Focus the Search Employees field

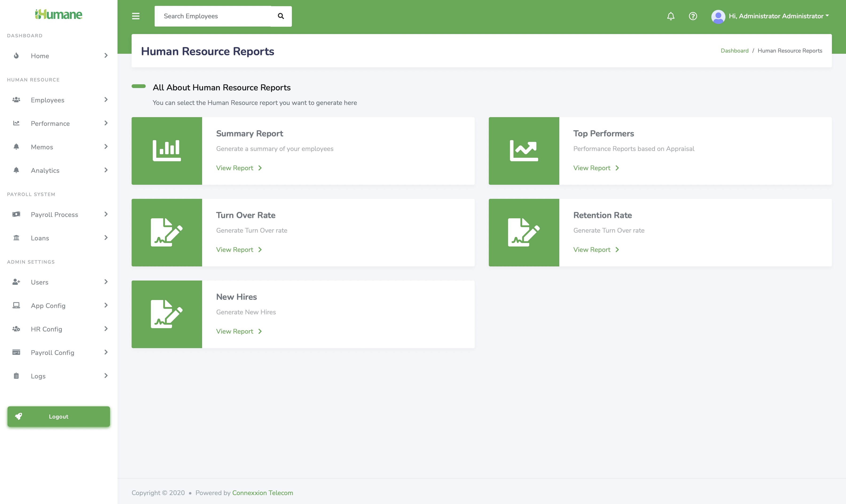pos(213,16)
